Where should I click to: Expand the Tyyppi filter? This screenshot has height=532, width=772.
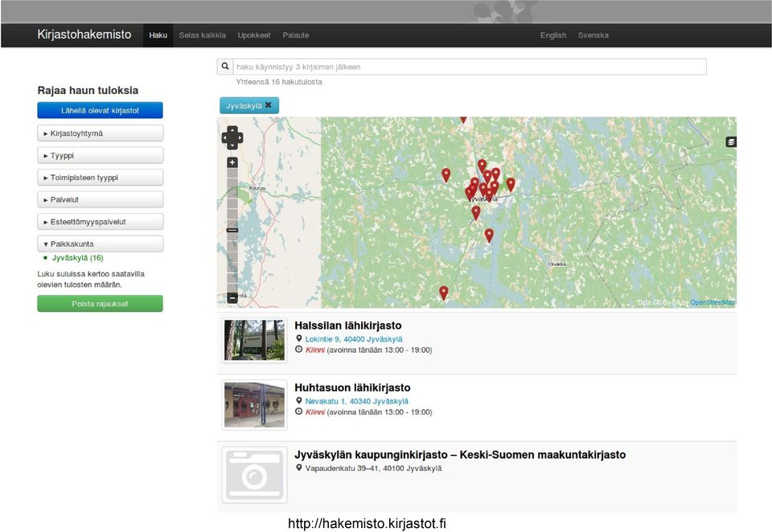tap(101, 156)
